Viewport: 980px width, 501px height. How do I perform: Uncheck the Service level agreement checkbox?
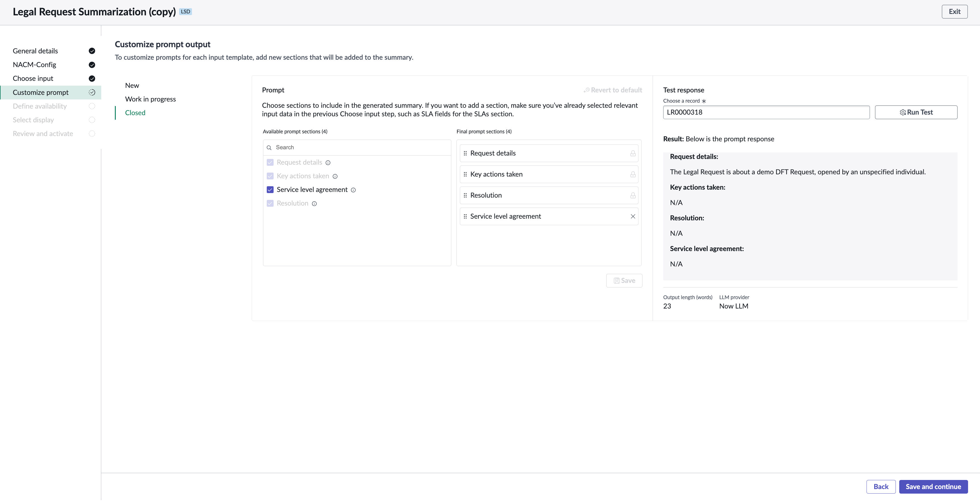click(270, 190)
